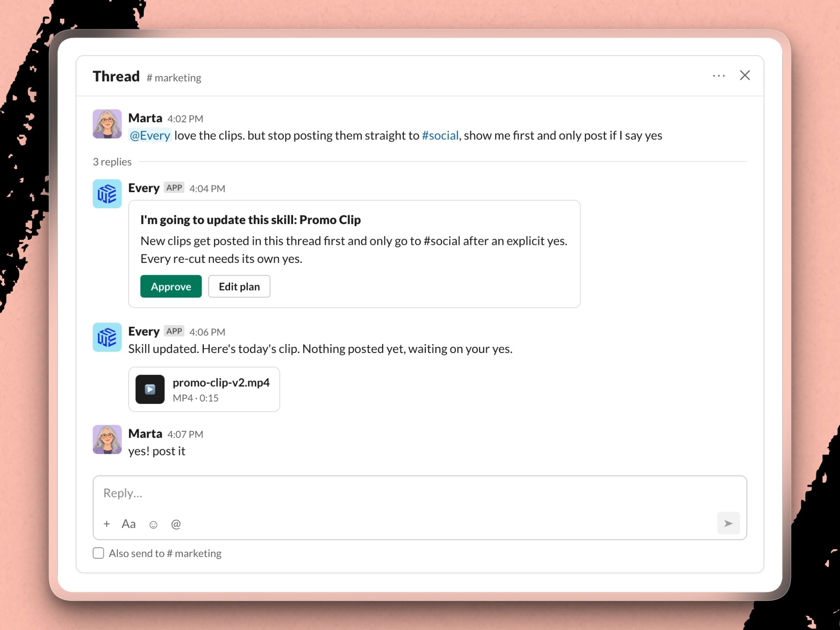840x630 pixels.
Task: Click the "Skill updated. Here's today's clip" message
Action: coord(320,349)
